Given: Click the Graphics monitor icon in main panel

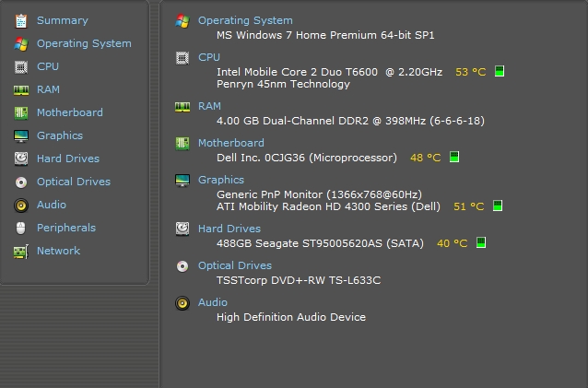Looking at the screenshot, I should coord(182,181).
